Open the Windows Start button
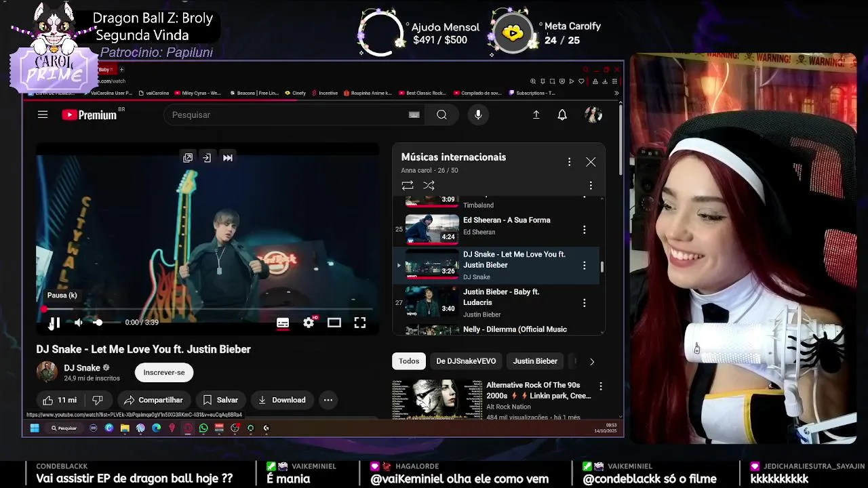Screen dimensions: 868x488 point(35,428)
